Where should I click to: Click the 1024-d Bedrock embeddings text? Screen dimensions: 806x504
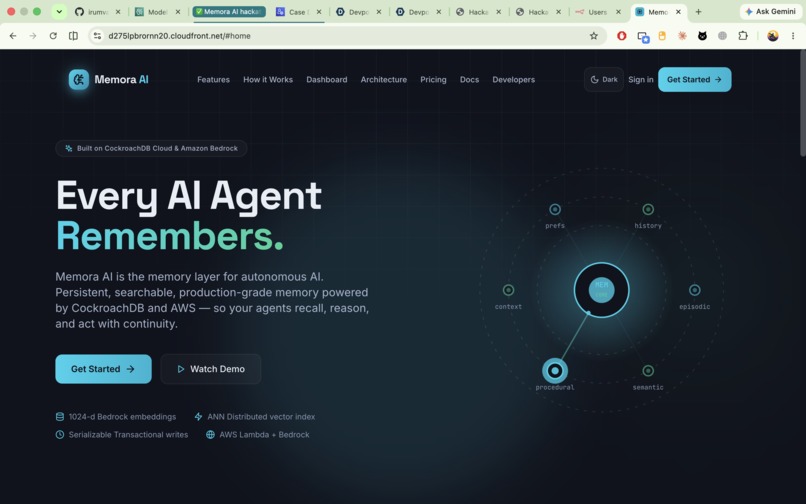pos(122,417)
